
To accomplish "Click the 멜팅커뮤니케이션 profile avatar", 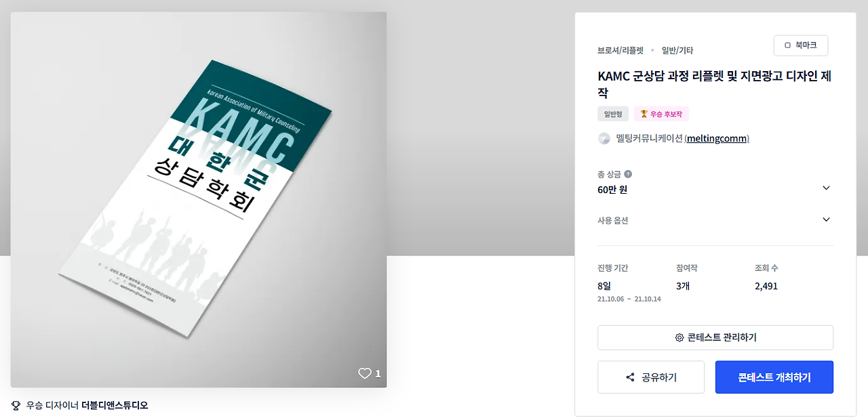I will 604,138.
